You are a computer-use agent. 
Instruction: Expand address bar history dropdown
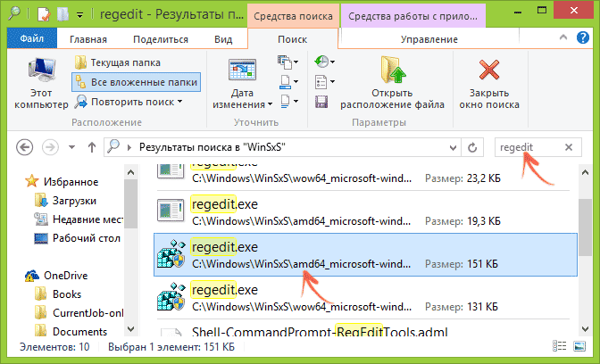(453, 147)
